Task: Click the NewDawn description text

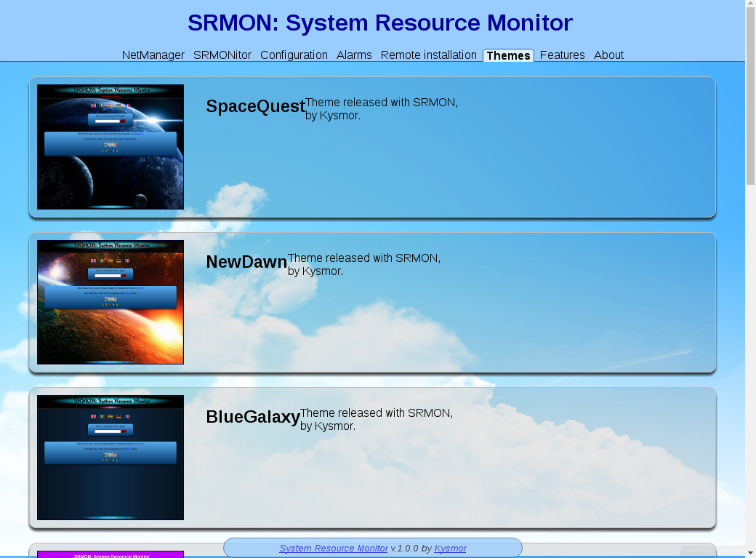Action: (x=364, y=265)
